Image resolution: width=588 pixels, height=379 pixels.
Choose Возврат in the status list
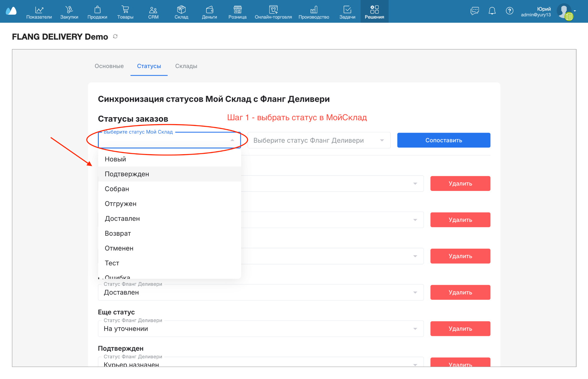pos(169,233)
